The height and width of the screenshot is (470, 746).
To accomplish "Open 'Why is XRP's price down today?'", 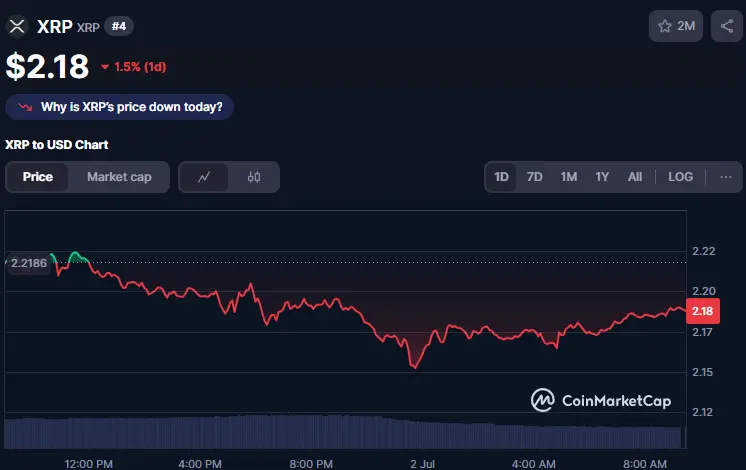I will 119,107.
